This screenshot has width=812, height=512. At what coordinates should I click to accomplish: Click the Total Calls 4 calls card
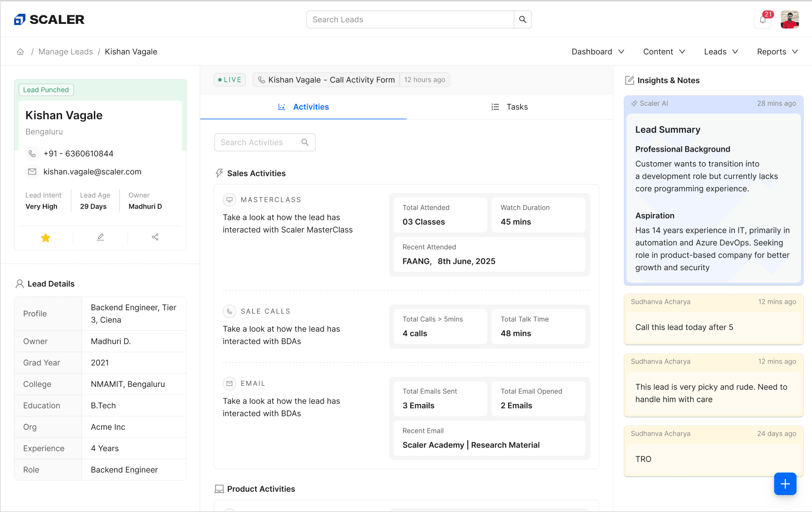440,326
